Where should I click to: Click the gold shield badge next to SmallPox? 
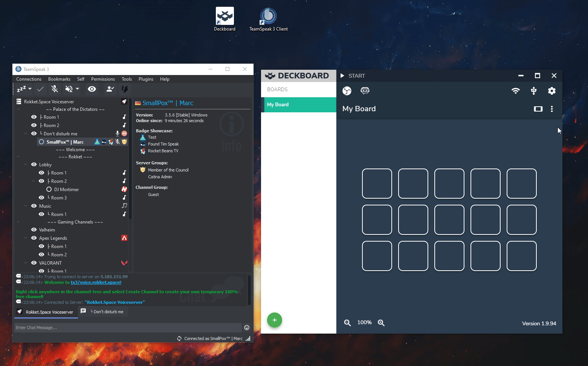tap(124, 142)
